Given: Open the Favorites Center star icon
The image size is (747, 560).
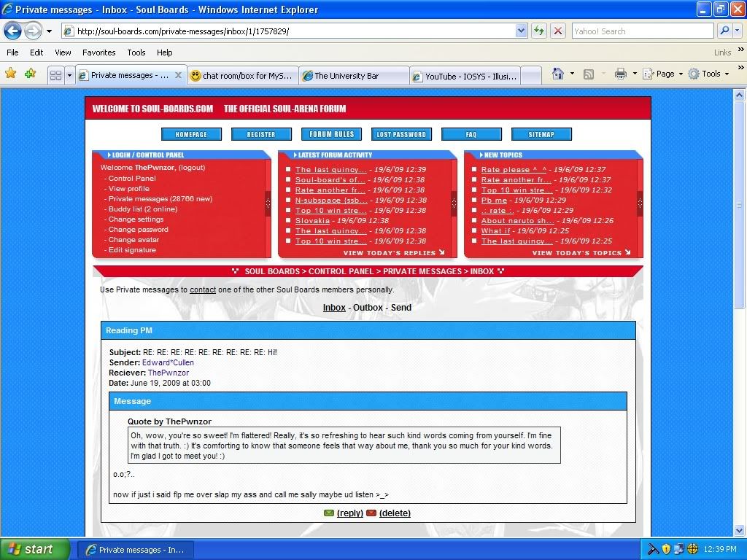Looking at the screenshot, I should click(10, 74).
